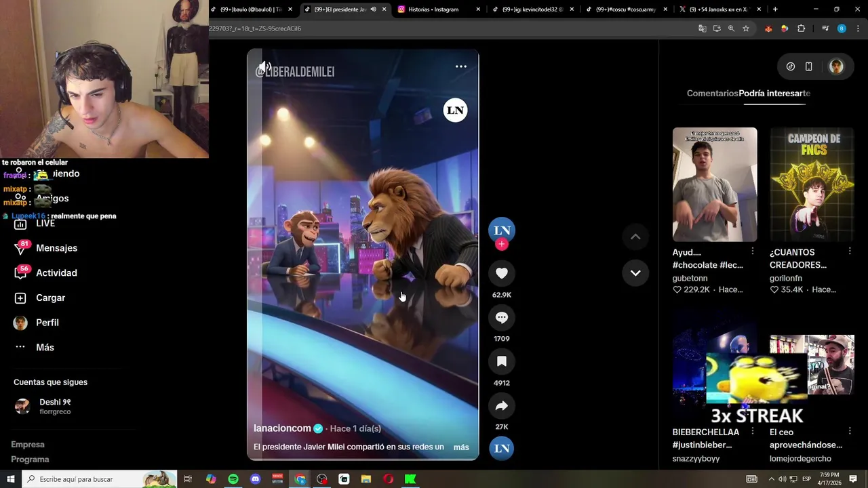
Task: Bookmark this page with the star icon
Action: tap(746, 28)
